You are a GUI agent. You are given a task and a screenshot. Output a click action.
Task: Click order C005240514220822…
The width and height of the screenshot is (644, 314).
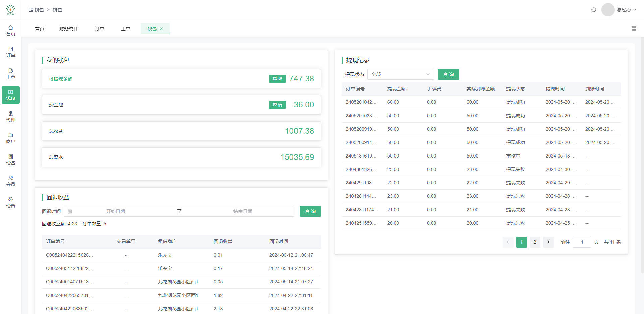[69, 268]
